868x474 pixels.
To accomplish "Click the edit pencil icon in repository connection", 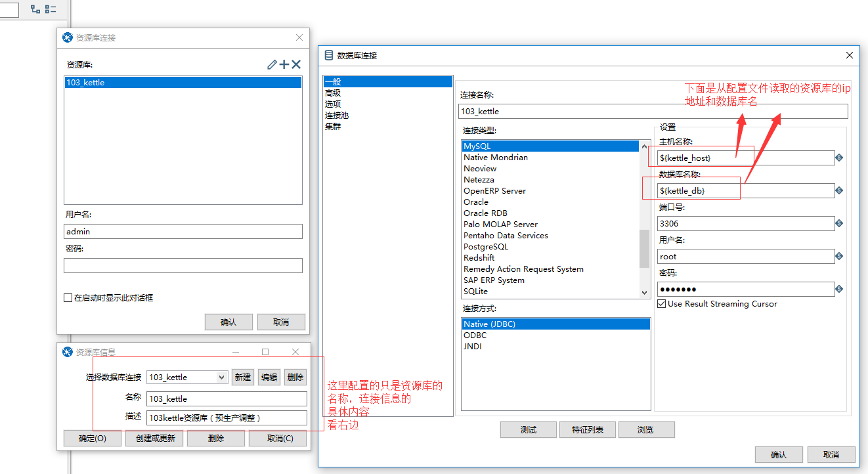I will (x=272, y=64).
